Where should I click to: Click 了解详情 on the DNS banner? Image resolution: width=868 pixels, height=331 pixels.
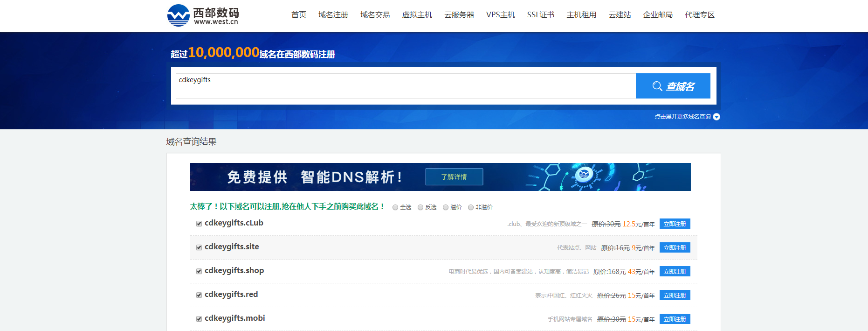[x=454, y=177]
